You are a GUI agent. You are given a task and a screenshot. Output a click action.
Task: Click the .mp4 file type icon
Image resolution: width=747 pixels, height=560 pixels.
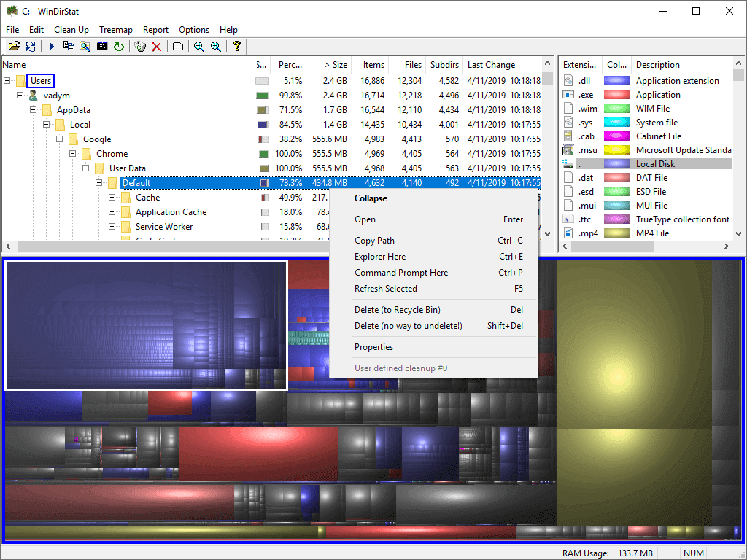568,233
